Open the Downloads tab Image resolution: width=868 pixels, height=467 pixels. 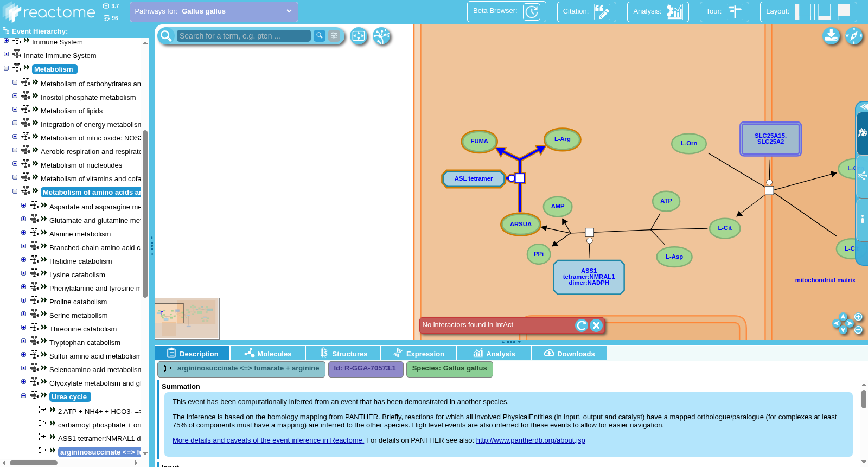[569, 353]
